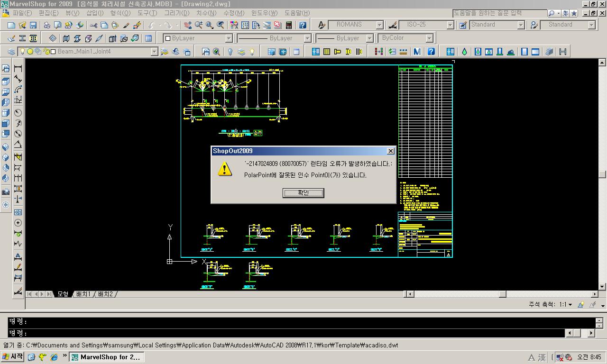
Task: Click the camera icon in left toolbar
Action: tap(6, 191)
